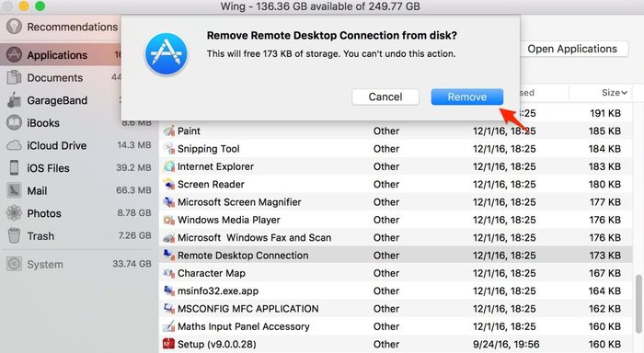Image resolution: width=644 pixels, height=353 pixels.
Task: Select the System gear icon
Action: point(14,264)
